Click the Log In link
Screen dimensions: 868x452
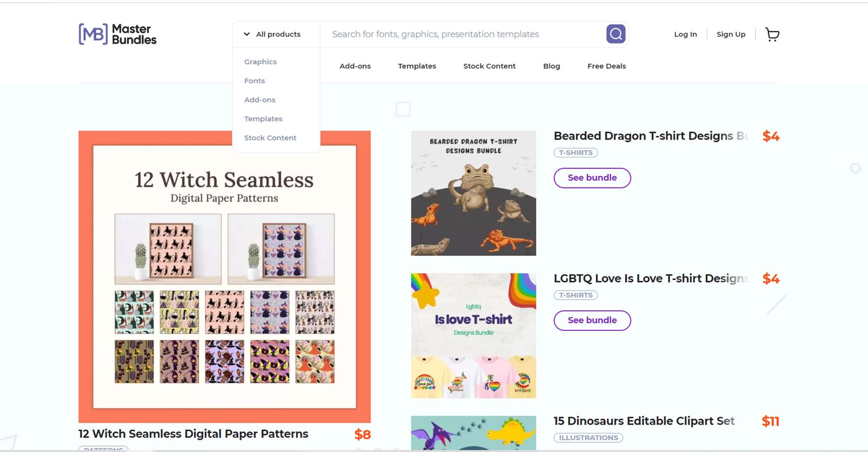685,34
